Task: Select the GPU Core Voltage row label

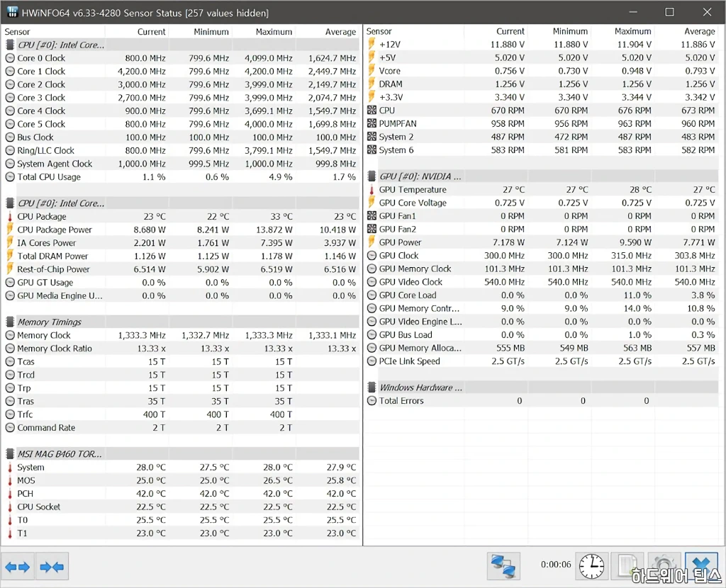Action: [x=413, y=203]
